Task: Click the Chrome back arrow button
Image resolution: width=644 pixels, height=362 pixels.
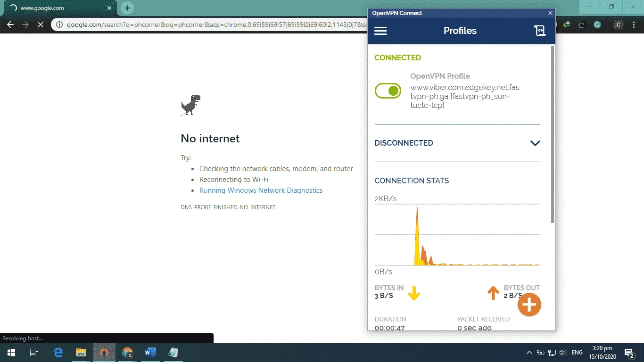Action: [10, 25]
